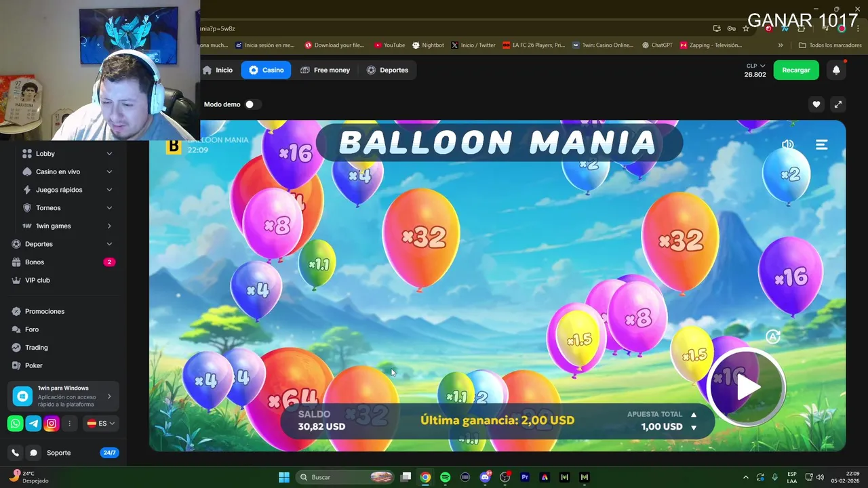
Task: Open the Telegram channel icon
Action: (x=33, y=424)
